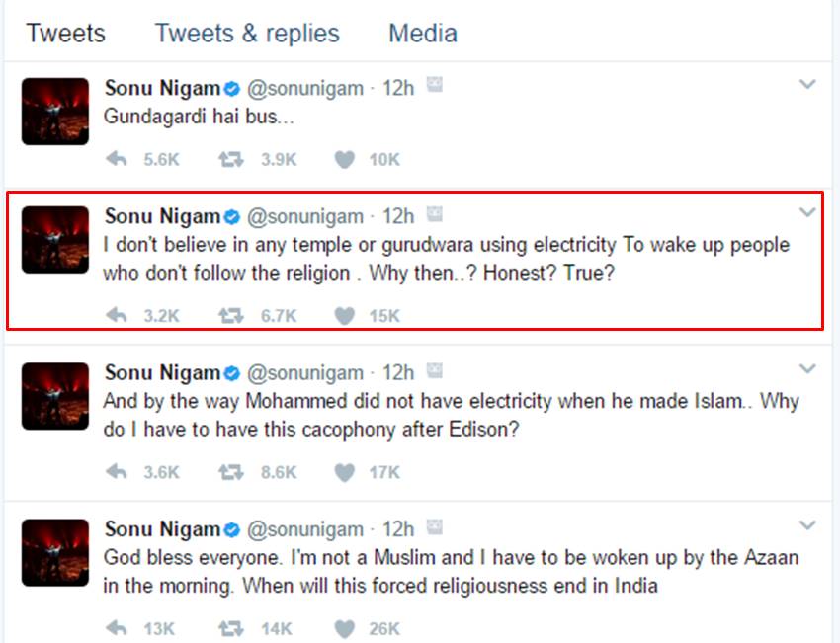Screen dimensions: 840x643
Task: Like the "God bless everyone" tweet
Action: tap(344, 628)
